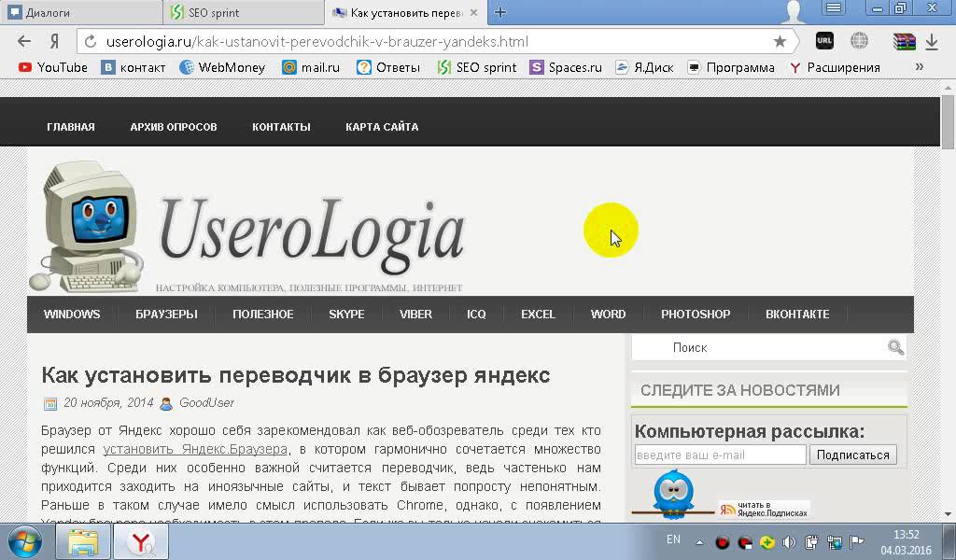Viewport: 956px width, 560px height.
Task: Open the WebMoney bookmark
Action: pyautogui.click(x=222, y=67)
